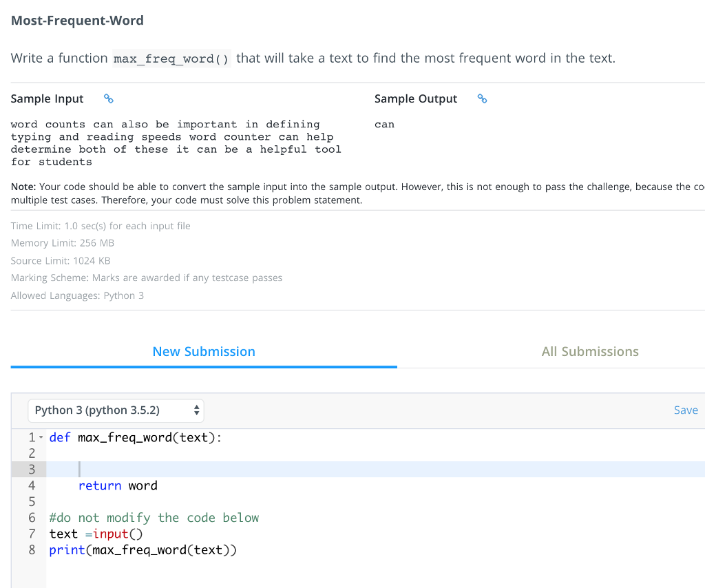Click the 'Allowed Languages: Python 3' line
The image size is (705, 588).
[x=77, y=295]
